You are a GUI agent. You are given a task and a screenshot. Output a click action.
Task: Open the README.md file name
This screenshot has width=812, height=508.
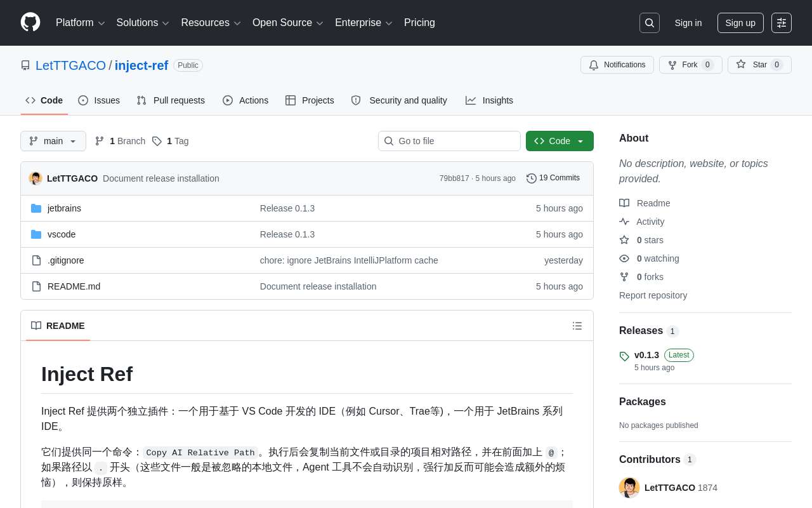[x=74, y=286]
